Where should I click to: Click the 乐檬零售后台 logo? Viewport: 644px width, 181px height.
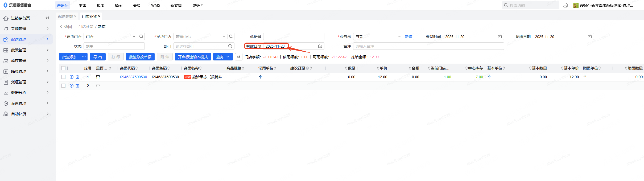17,5
